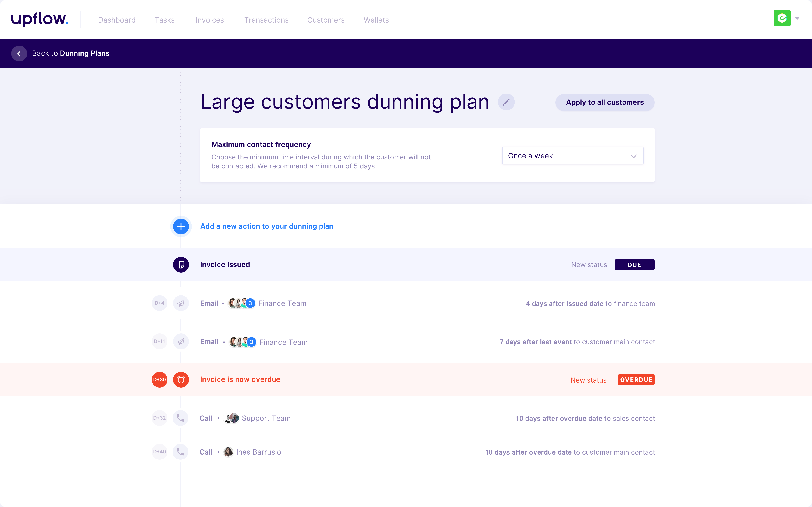Screen dimensions: 812x507
Task: Click the phone icon on D+32 call
Action: coord(180,418)
